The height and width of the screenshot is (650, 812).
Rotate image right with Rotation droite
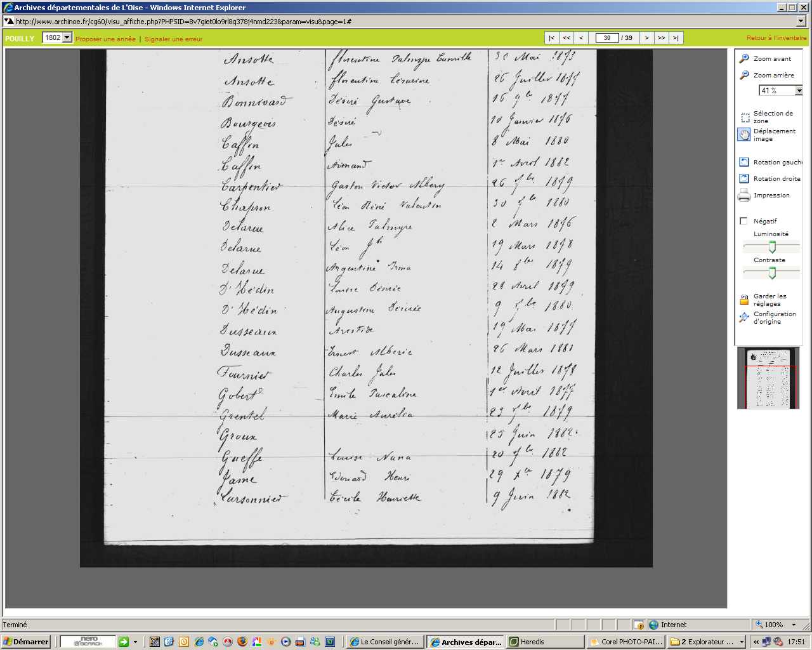click(x=744, y=179)
